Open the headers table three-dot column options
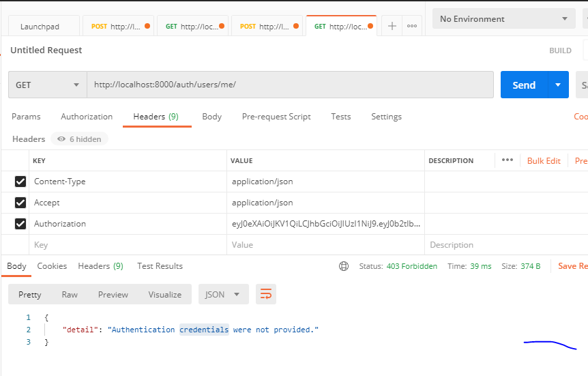Screen dimensions: 588x376 pos(508,160)
